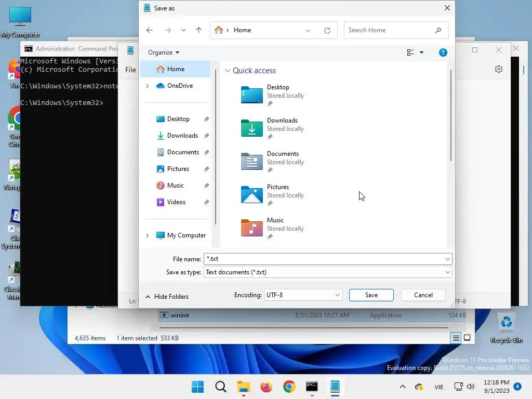This screenshot has width=532, height=399.
Task: Switch File Explorer to details view
Action: coord(456,338)
